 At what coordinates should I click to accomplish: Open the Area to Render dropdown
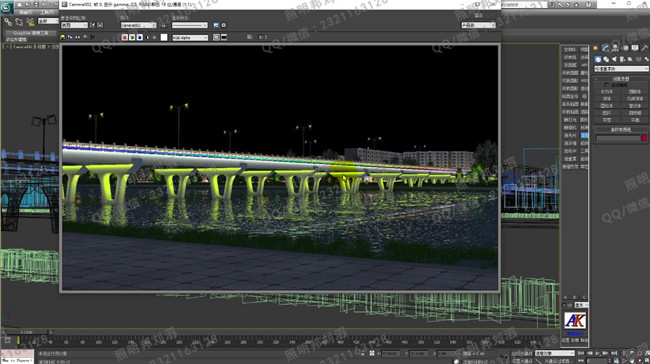tap(74, 25)
